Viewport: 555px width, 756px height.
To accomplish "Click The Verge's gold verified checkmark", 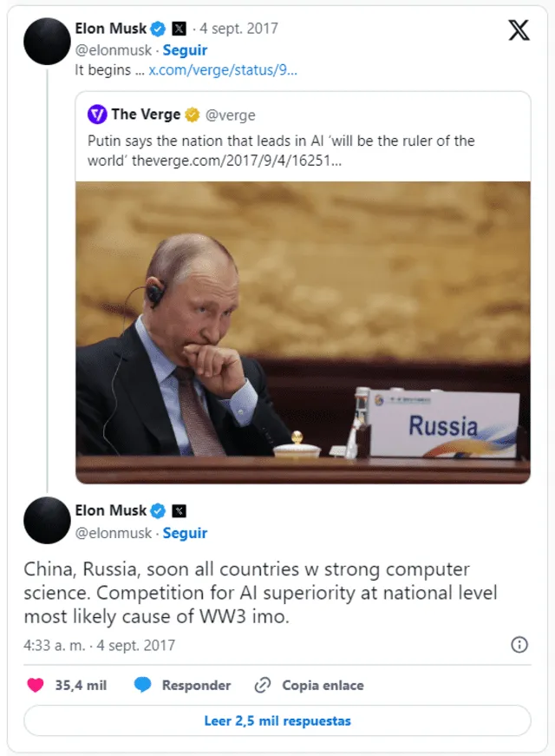I will 193,114.
